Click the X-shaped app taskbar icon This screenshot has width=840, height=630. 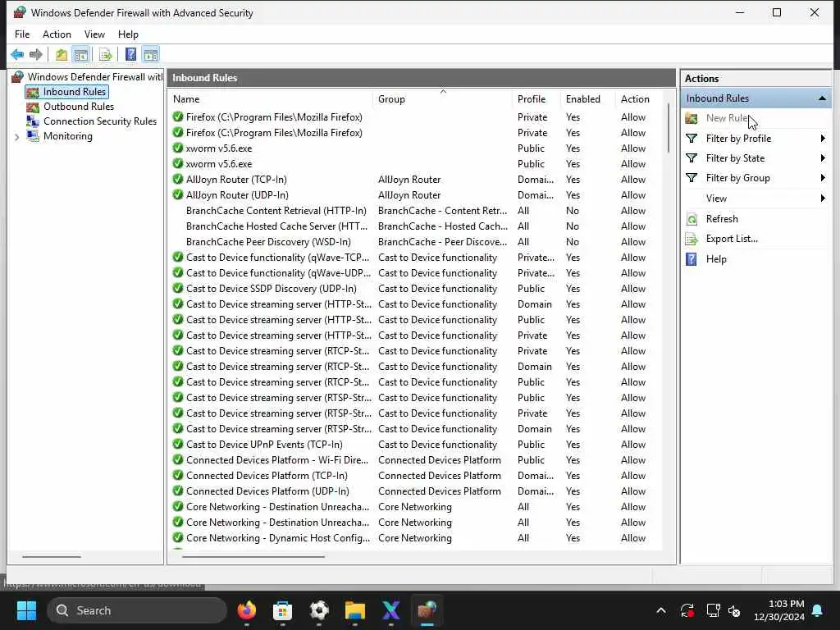391,610
